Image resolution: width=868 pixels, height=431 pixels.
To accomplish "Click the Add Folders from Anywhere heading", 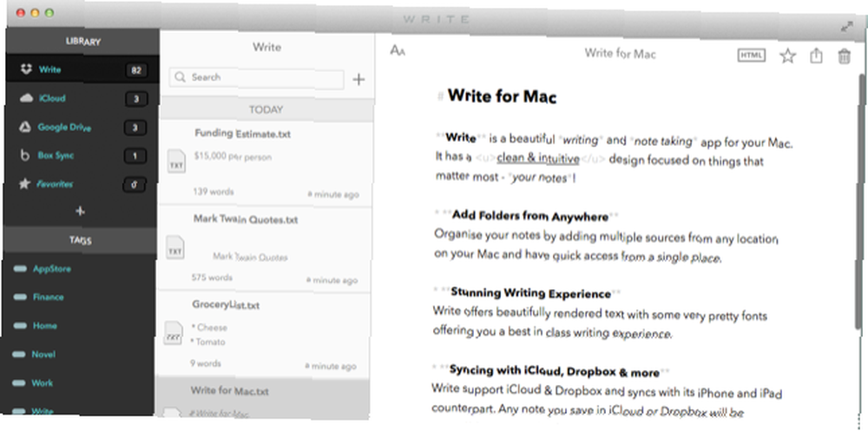I will [x=529, y=215].
